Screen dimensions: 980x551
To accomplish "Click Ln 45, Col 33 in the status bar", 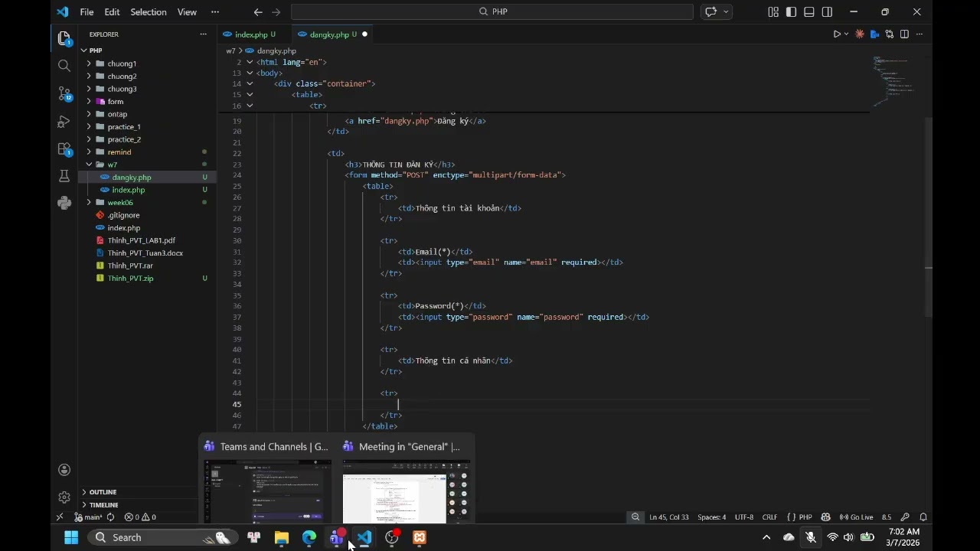I will (x=669, y=517).
